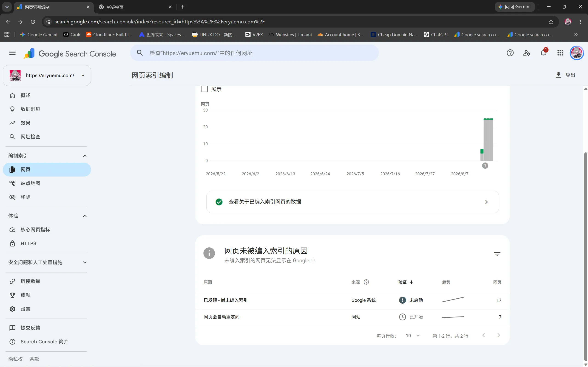The height and width of the screenshot is (367, 588).
Task: Click the chart annotation marker 1
Action: coord(485,165)
